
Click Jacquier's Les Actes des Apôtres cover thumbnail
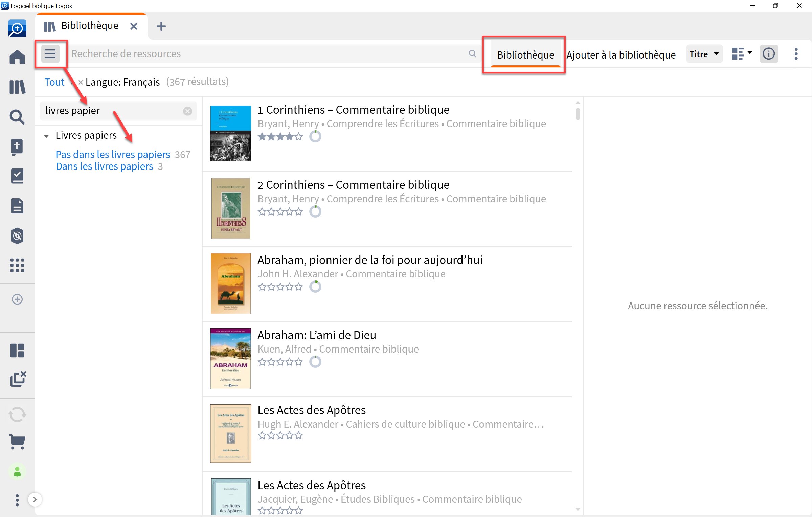coord(231,497)
